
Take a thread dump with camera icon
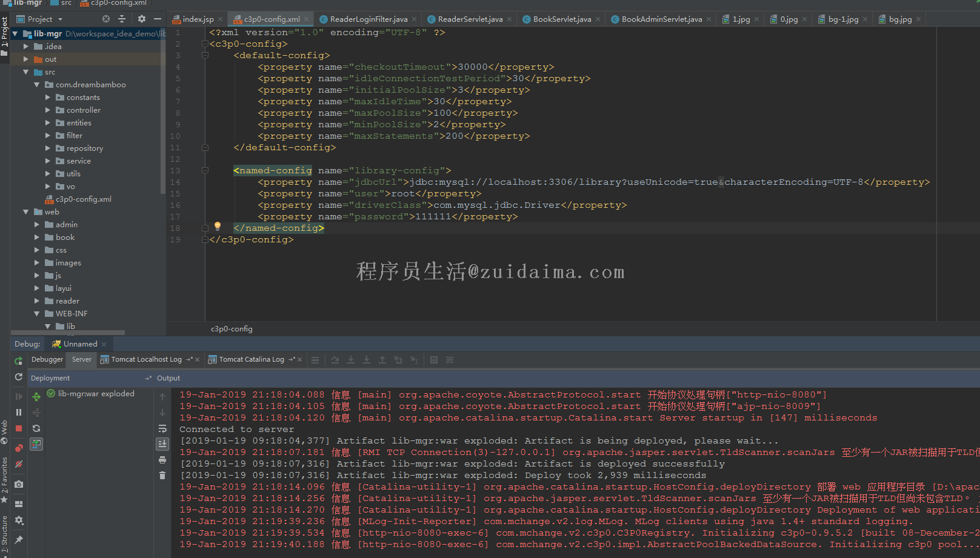[19, 484]
